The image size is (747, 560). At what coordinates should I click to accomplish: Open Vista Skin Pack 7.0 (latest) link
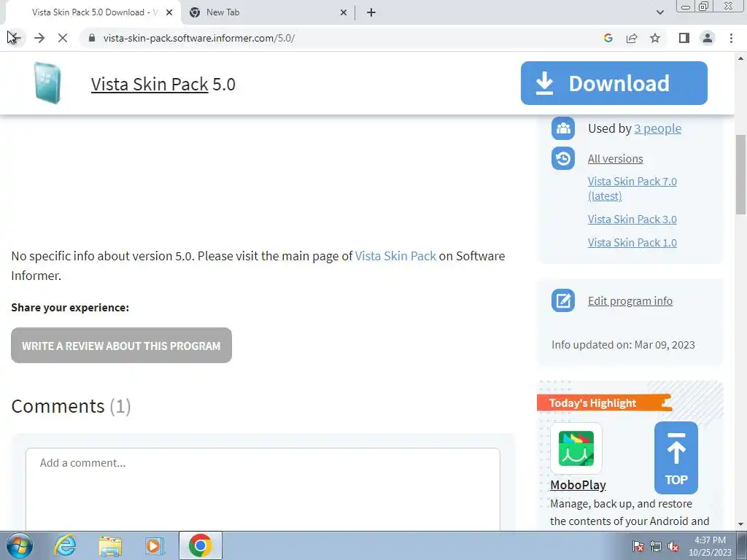(632, 189)
